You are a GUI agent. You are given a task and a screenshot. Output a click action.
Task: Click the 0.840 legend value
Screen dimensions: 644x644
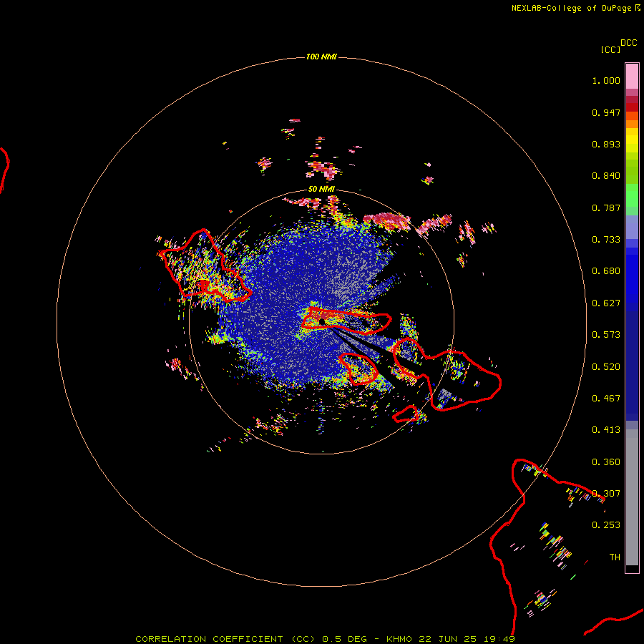(x=606, y=176)
